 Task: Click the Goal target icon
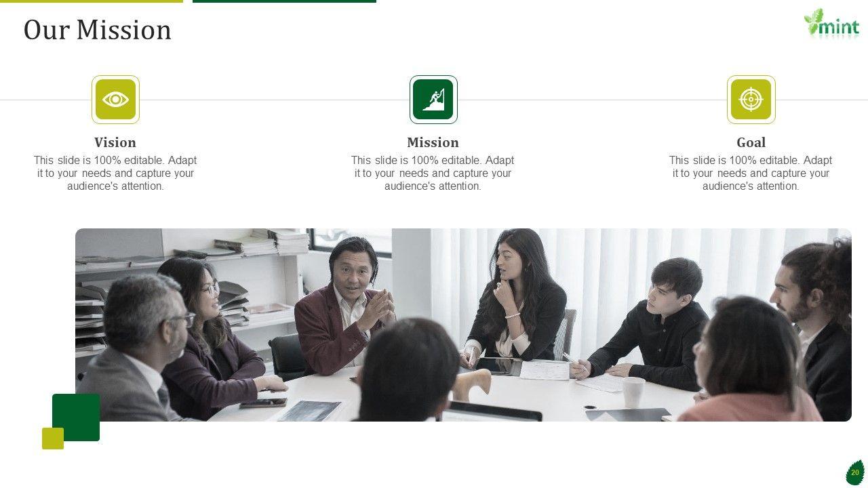pos(751,100)
